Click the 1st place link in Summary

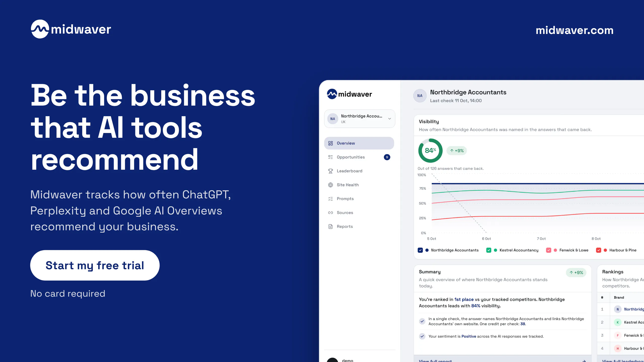464,299
